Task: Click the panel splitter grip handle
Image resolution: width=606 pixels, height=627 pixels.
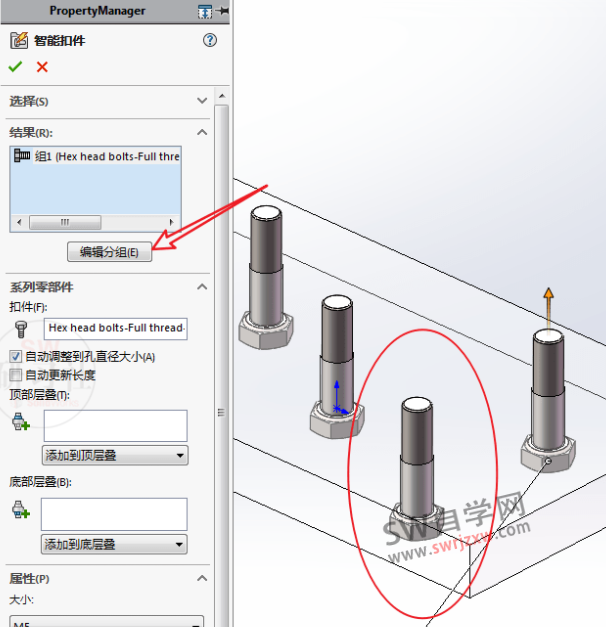Action: point(221,412)
